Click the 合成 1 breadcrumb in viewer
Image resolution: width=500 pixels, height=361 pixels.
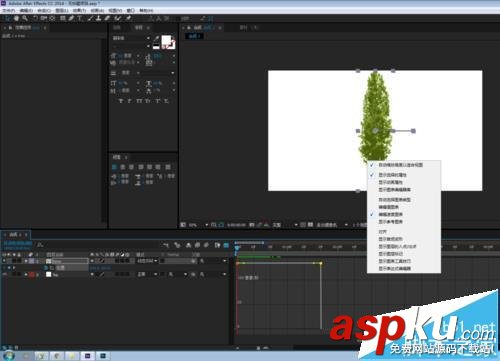pos(194,36)
